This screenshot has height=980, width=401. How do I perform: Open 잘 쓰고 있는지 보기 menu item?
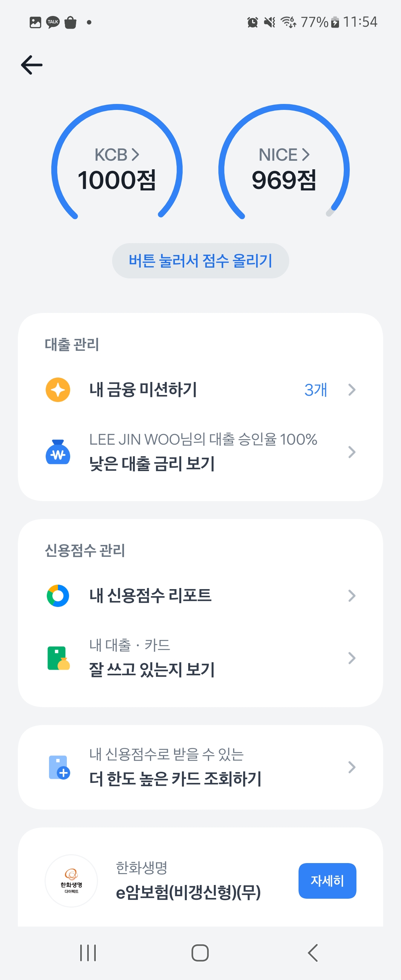(x=152, y=669)
